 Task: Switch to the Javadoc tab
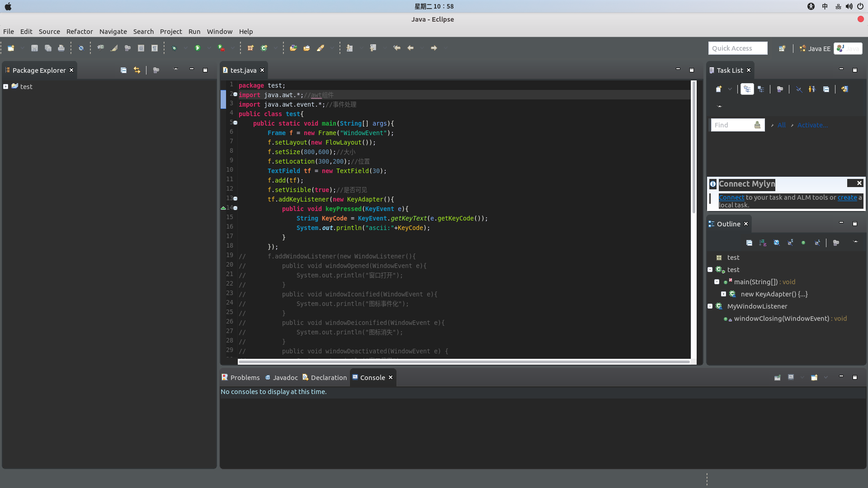[282, 377]
